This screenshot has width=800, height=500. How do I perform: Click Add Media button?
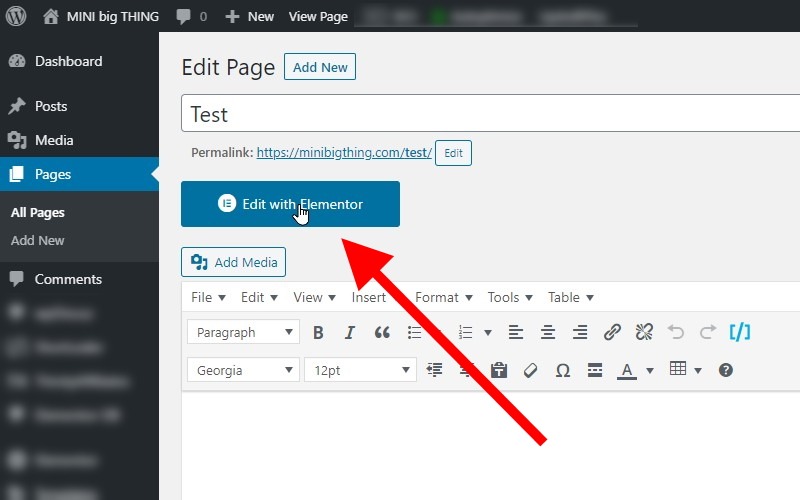[233, 262]
